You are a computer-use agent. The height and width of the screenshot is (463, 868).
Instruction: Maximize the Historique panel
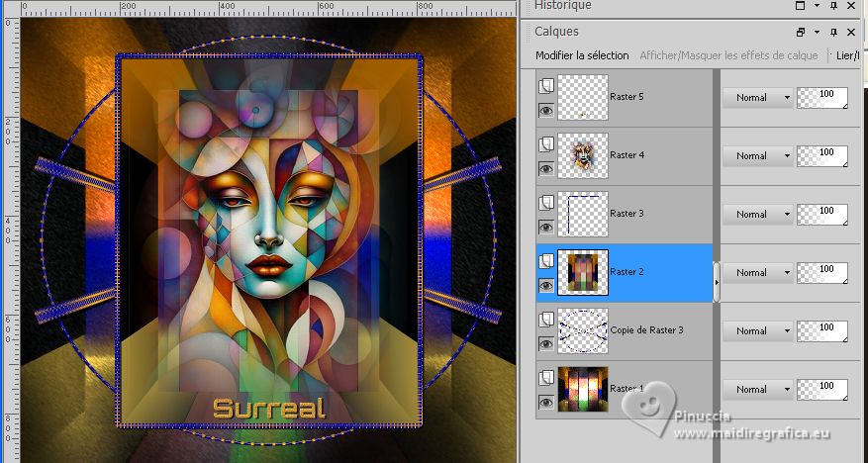click(x=801, y=6)
